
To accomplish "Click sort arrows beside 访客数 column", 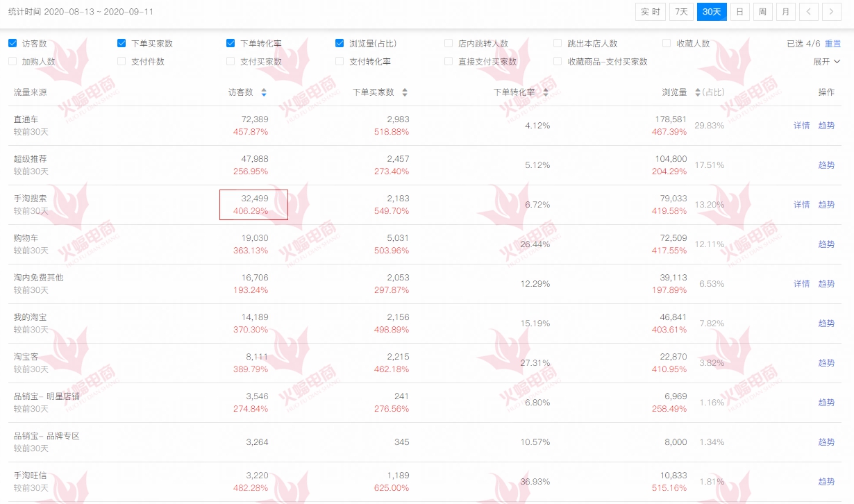I will [x=263, y=92].
